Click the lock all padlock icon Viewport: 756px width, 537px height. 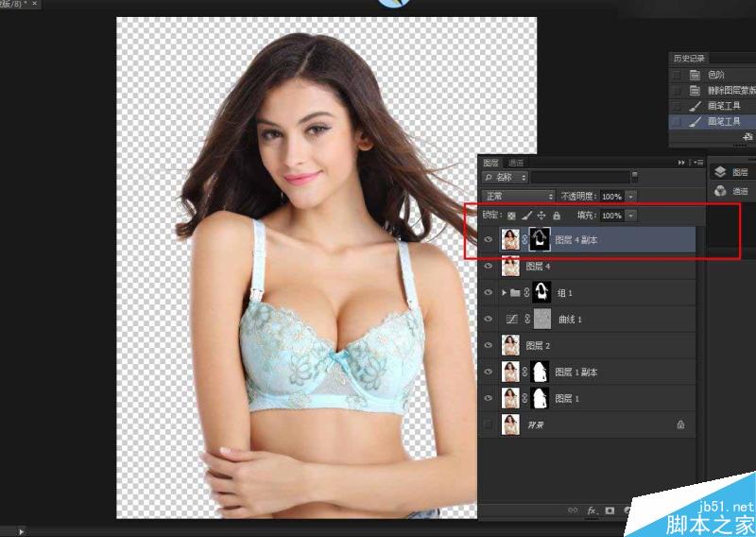(557, 216)
